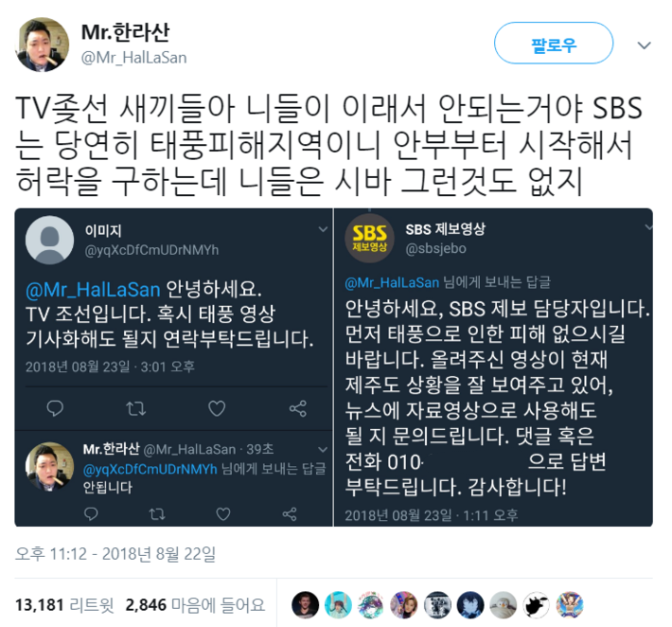This screenshot has width=672, height=627.
Task: Click the first liker avatar in row
Action: [305, 605]
